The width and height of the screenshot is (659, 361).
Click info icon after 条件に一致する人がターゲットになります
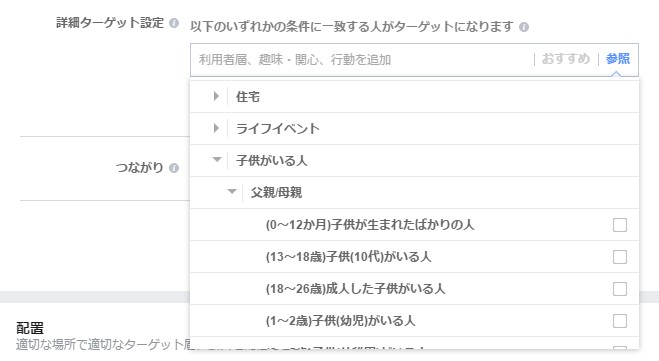(x=524, y=27)
